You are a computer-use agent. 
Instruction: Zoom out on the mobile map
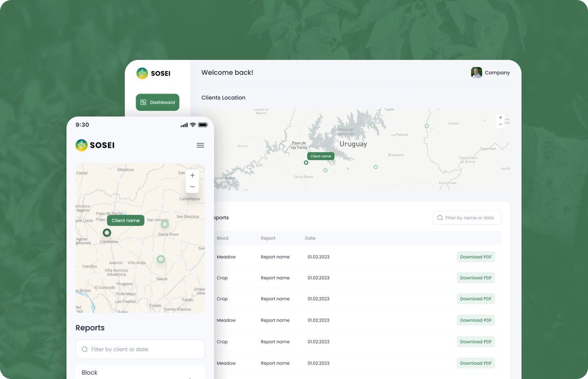coord(192,187)
